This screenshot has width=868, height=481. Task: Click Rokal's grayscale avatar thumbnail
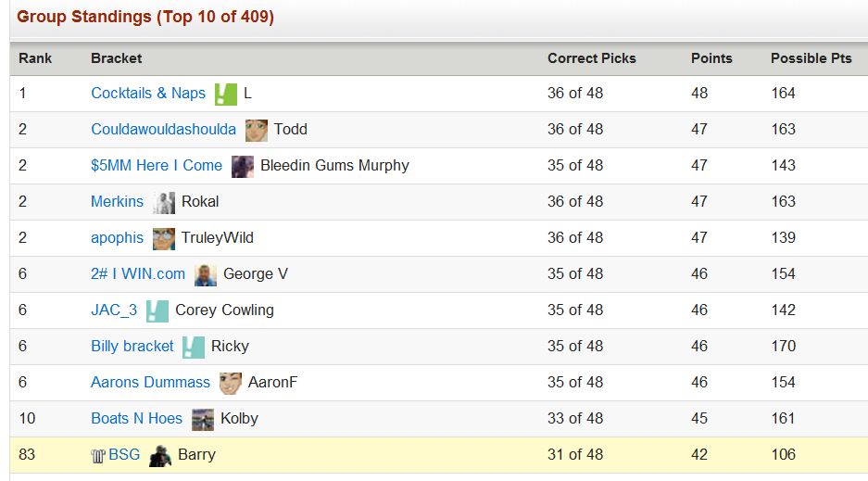click(164, 203)
